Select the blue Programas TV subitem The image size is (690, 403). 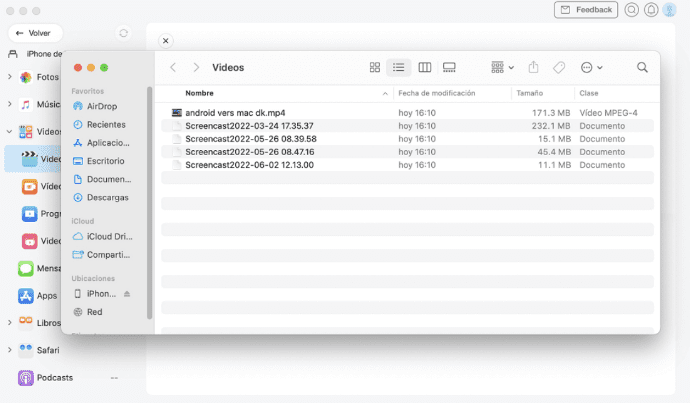(x=41, y=214)
